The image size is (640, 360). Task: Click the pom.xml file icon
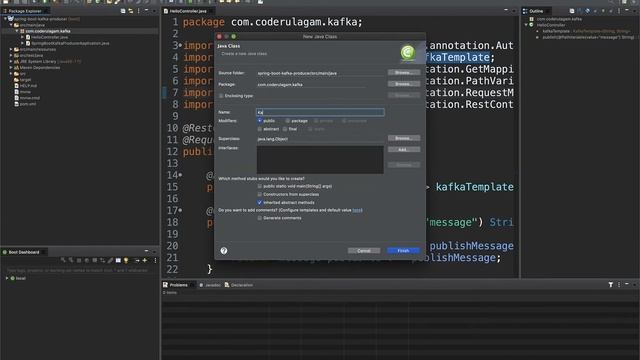[x=16, y=104]
